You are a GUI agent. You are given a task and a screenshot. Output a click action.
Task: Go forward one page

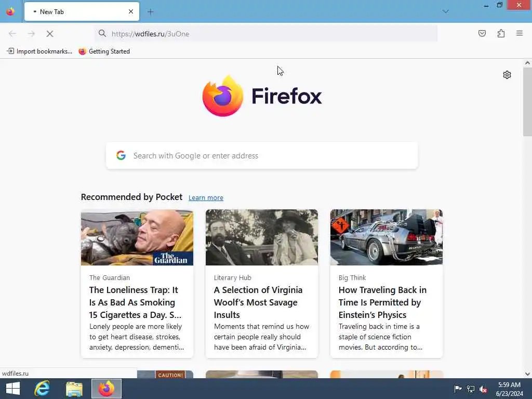click(31, 34)
